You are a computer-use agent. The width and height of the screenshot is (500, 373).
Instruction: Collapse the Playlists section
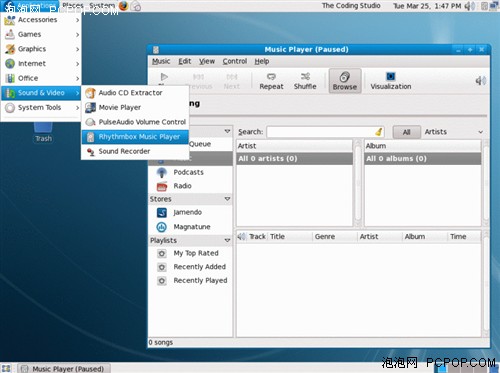[227, 240]
